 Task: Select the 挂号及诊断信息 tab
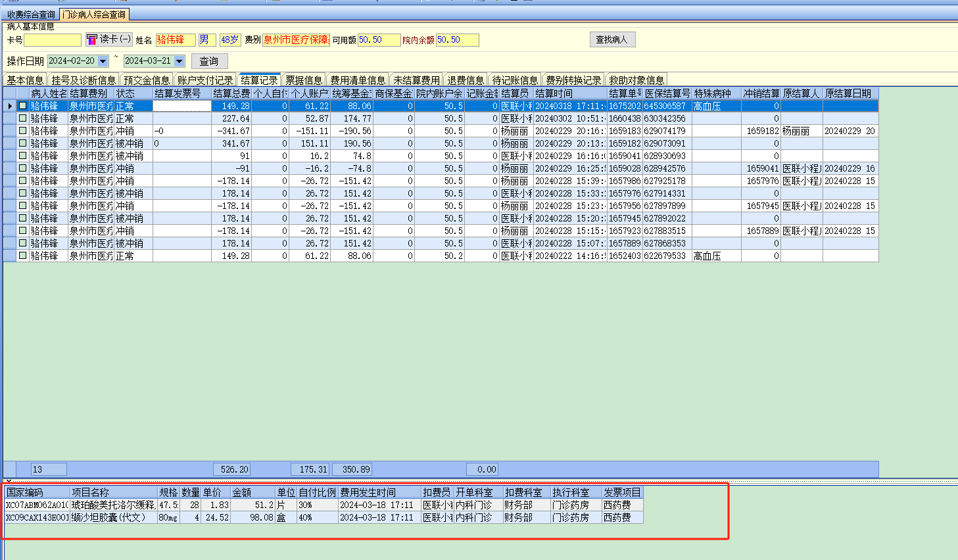(x=84, y=80)
